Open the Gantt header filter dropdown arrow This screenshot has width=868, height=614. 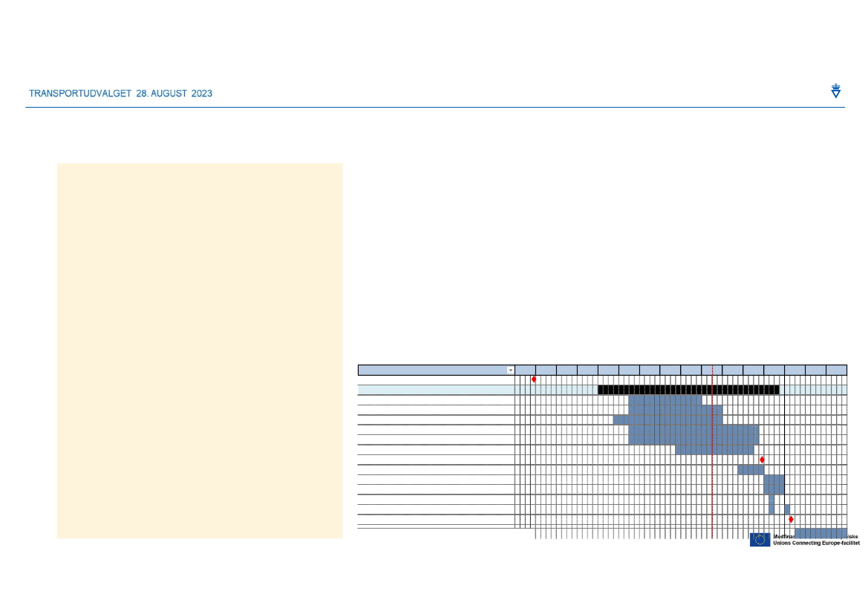tap(510, 370)
